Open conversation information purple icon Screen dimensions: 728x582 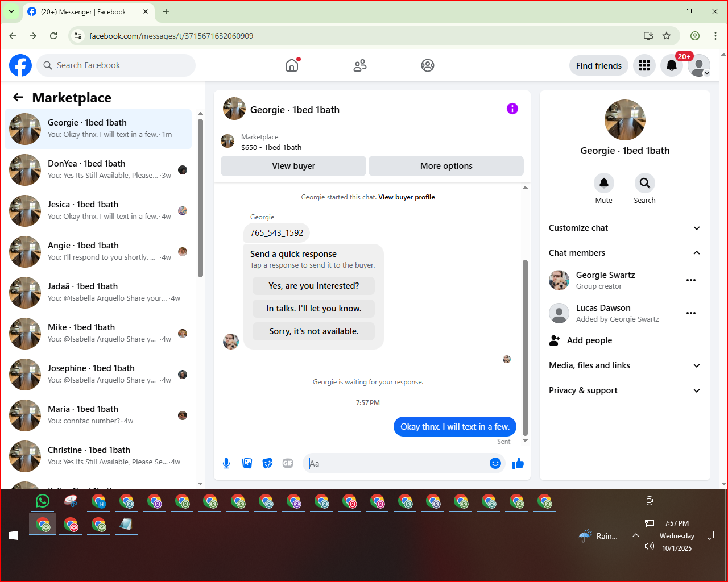click(x=512, y=109)
